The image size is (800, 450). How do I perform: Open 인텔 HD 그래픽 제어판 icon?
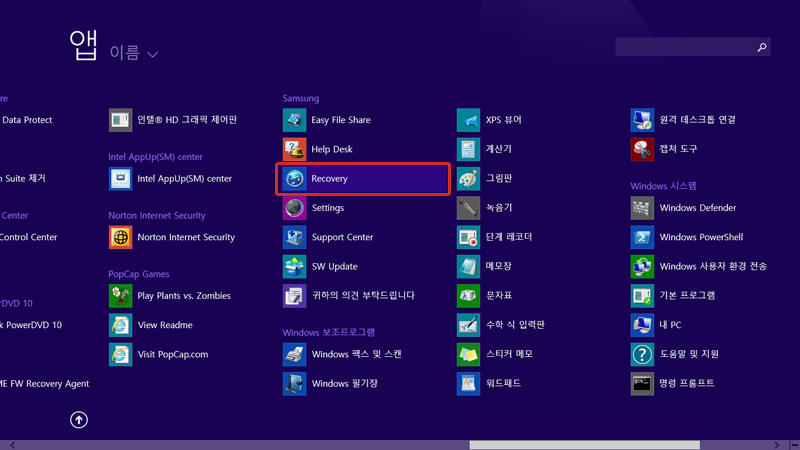click(120, 120)
